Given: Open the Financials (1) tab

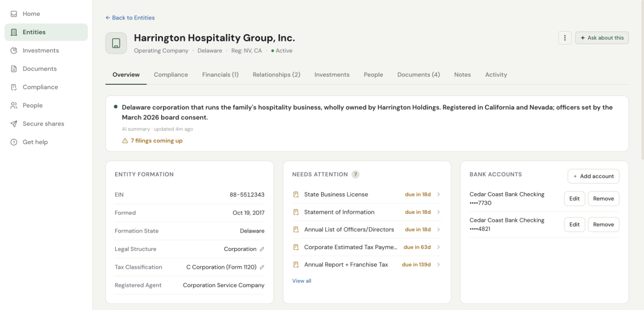Looking at the screenshot, I should pyautogui.click(x=220, y=75).
